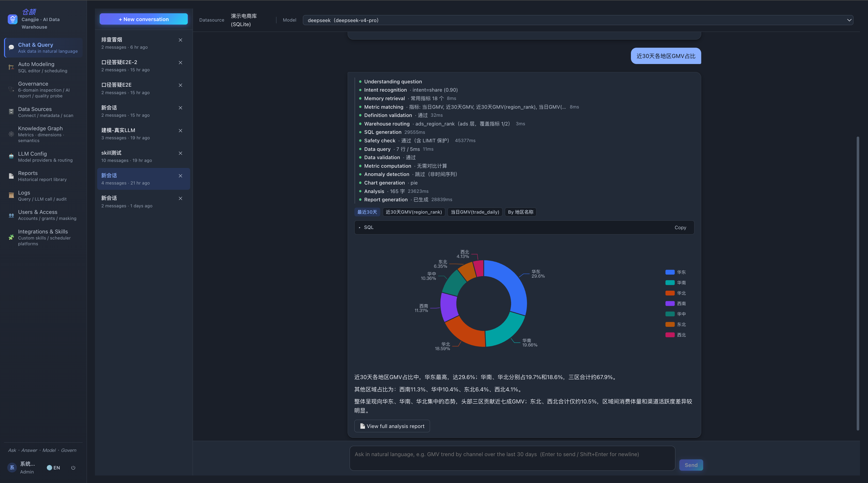Screen dimensions: 868x483
Task: Open the 口径答疑E2E conversation
Action: (144, 88)
